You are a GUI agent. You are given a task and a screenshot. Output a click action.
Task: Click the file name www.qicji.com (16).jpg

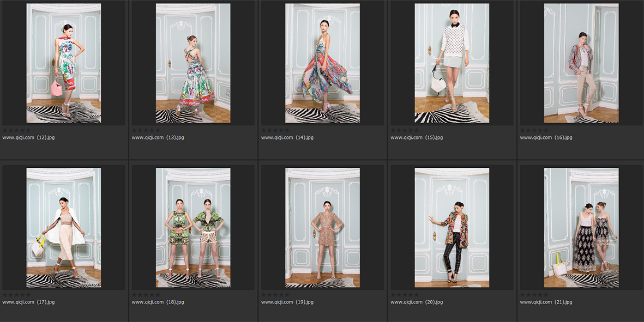pos(546,138)
